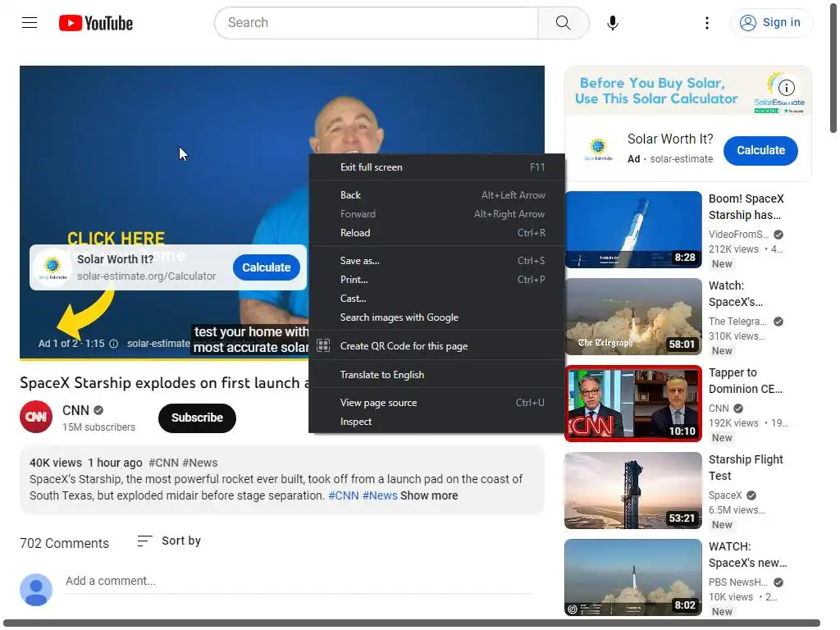This screenshot has width=840, height=630.
Task: Open Boom! SpaceX Starship thumbnail
Action: coord(633,230)
